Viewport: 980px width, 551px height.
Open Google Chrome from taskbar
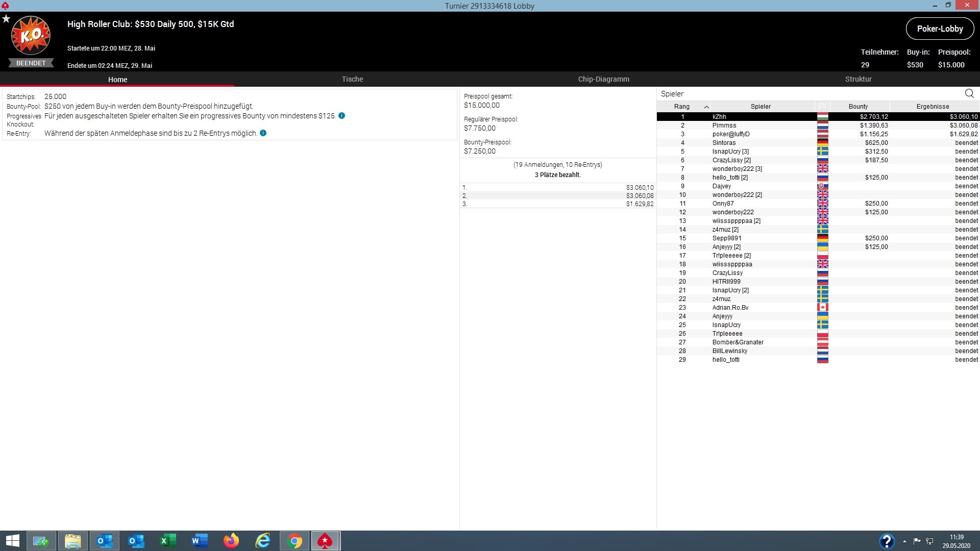point(295,541)
